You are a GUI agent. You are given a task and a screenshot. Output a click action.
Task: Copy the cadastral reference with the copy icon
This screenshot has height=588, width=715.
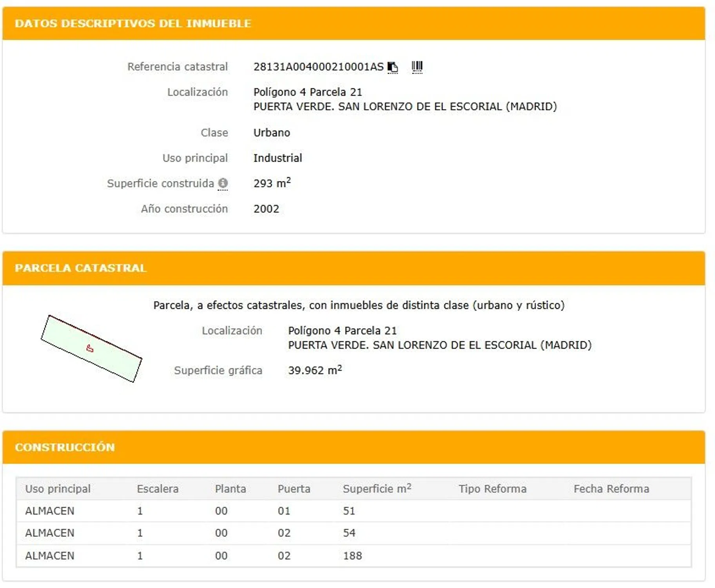click(x=392, y=67)
